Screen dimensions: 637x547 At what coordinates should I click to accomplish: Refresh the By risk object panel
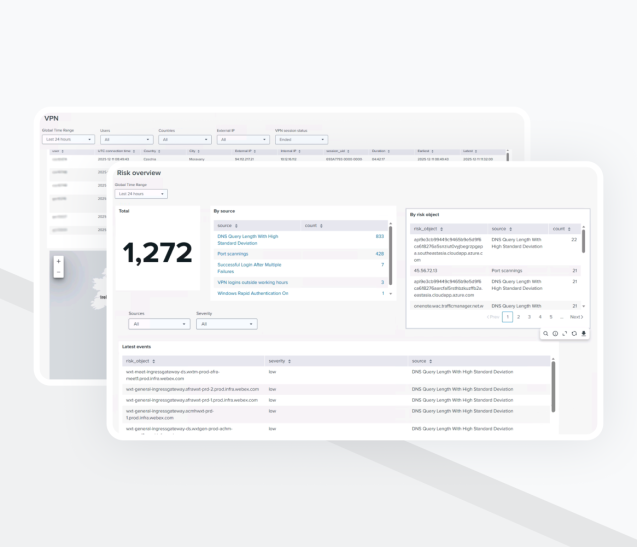pyautogui.click(x=574, y=333)
